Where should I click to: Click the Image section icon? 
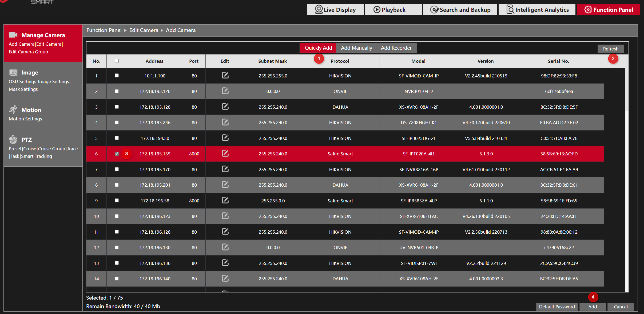[x=13, y=72]
